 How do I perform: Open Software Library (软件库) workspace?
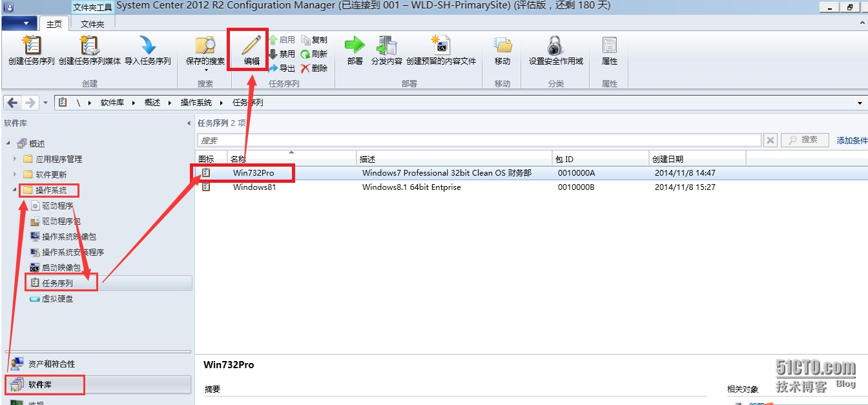(97, 384)
